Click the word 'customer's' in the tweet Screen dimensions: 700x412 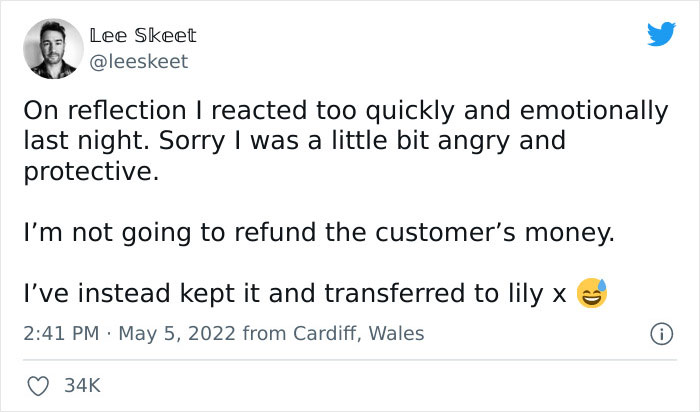click(x=445, y=233)
